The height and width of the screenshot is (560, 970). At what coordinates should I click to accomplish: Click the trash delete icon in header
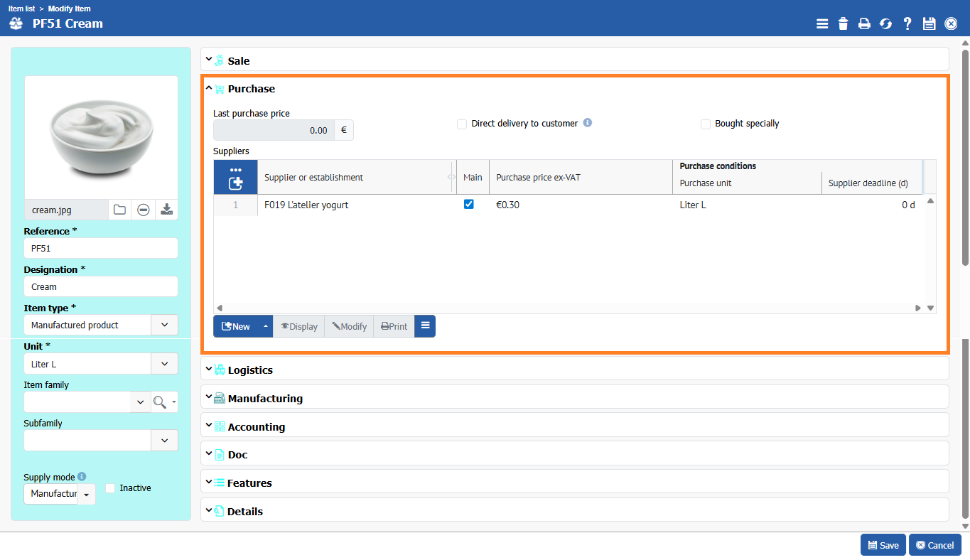click(x=843, y=23)
